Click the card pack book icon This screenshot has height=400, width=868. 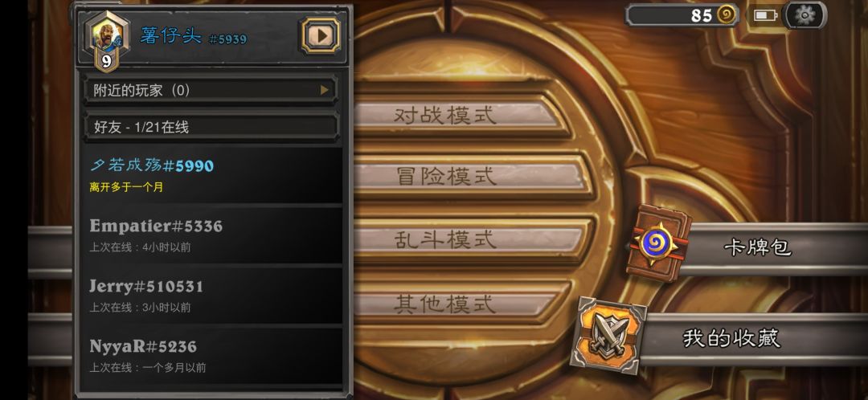659,243
